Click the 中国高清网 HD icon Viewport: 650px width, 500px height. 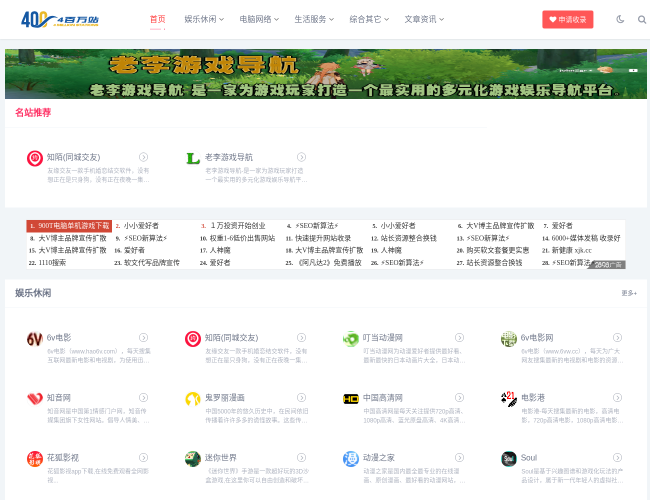pyautogui.click(x=351, y=398)
